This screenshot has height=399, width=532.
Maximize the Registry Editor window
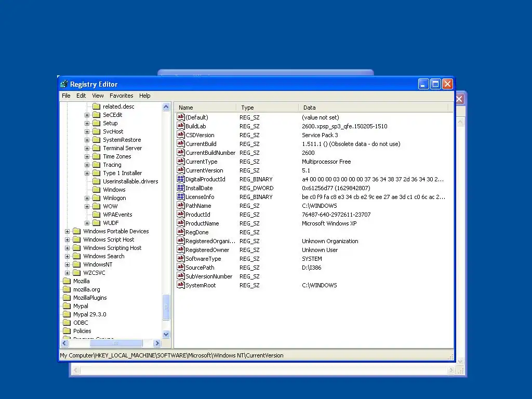click(435, 84)
